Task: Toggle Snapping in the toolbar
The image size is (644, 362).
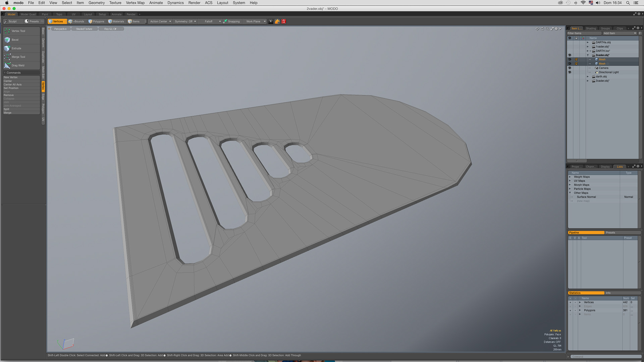Action: pyautogui.click(x=232, y=21)
